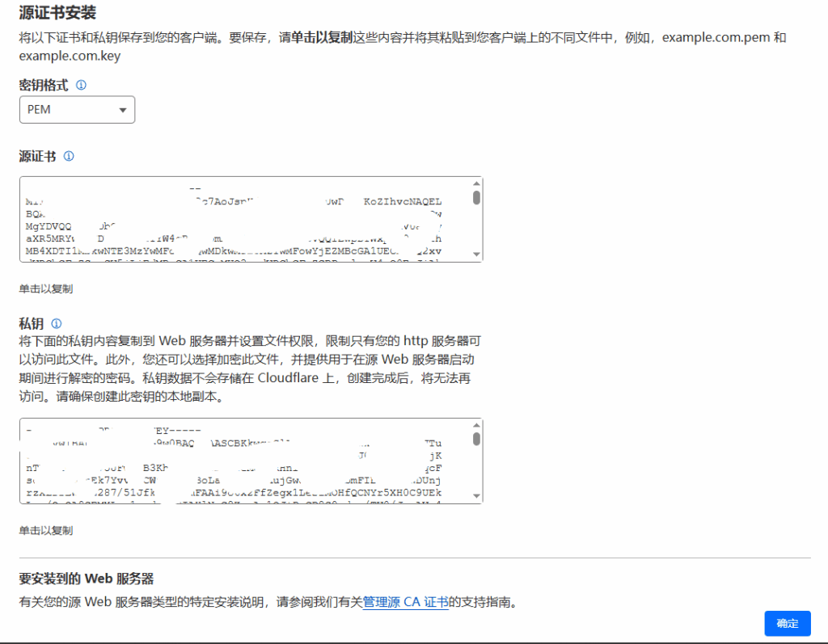Viewport: 828px width, 644px height.
Task: Click the info icon beside 私钥
Action: [x=57, y=323]
